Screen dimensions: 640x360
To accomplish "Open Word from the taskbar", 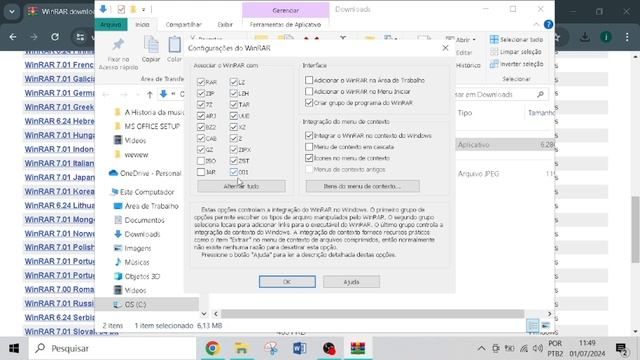I will tap(300, 348).
